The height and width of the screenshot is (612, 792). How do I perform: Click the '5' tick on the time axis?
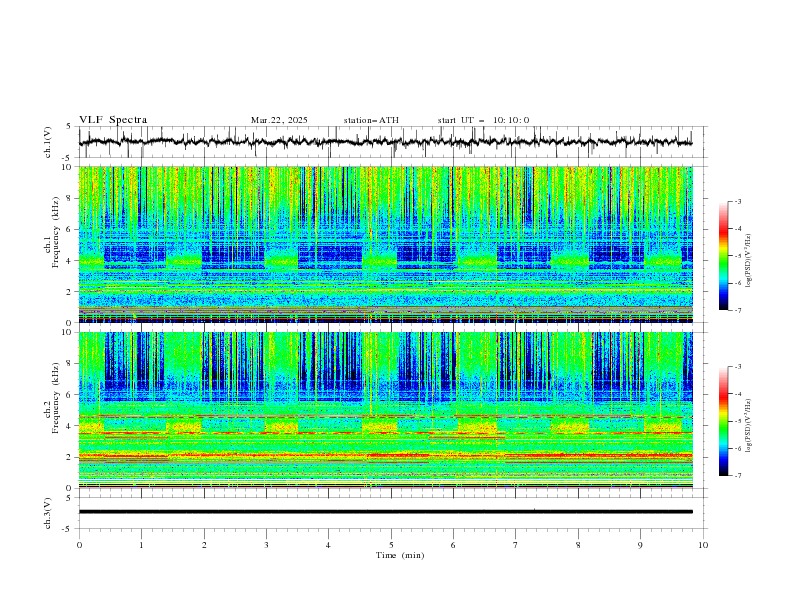coord(391,545)
